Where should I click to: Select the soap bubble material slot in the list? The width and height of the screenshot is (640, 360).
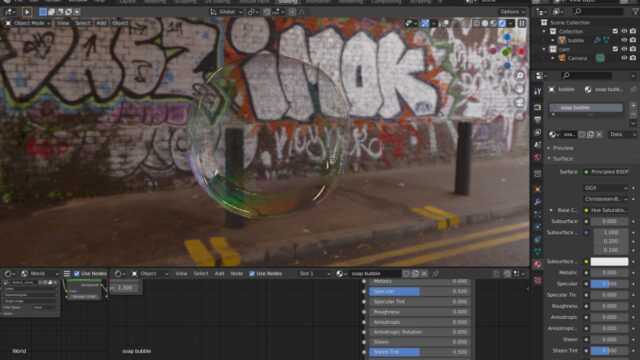586,108
